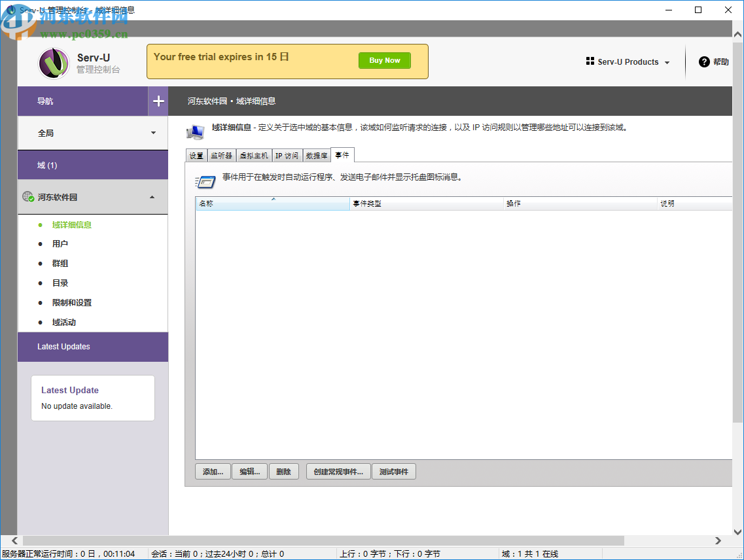Click the 域：1 共 1 在线 status
744x560 pixels.
(x=530, y=554)
